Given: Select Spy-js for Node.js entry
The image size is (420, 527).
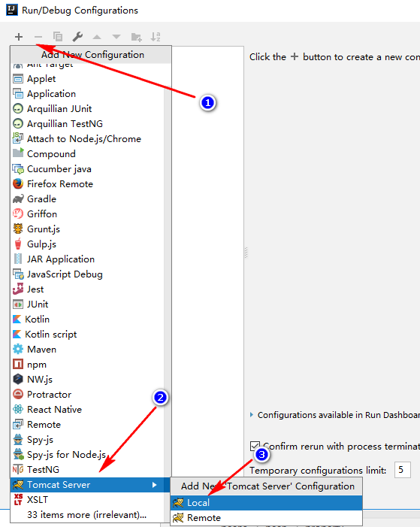Looking at the screenshot, I should click(x=87, y=455).
